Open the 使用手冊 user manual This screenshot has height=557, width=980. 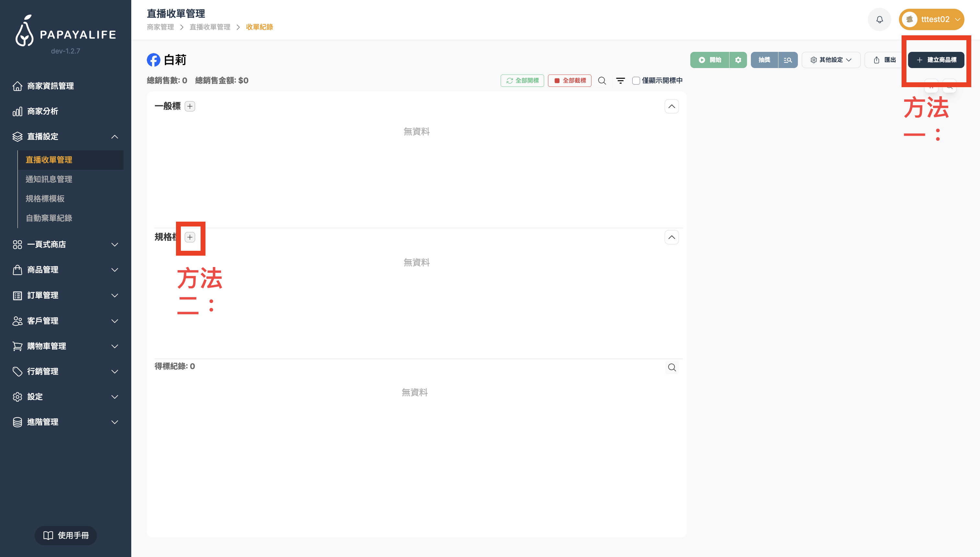[x=66, y=535]
